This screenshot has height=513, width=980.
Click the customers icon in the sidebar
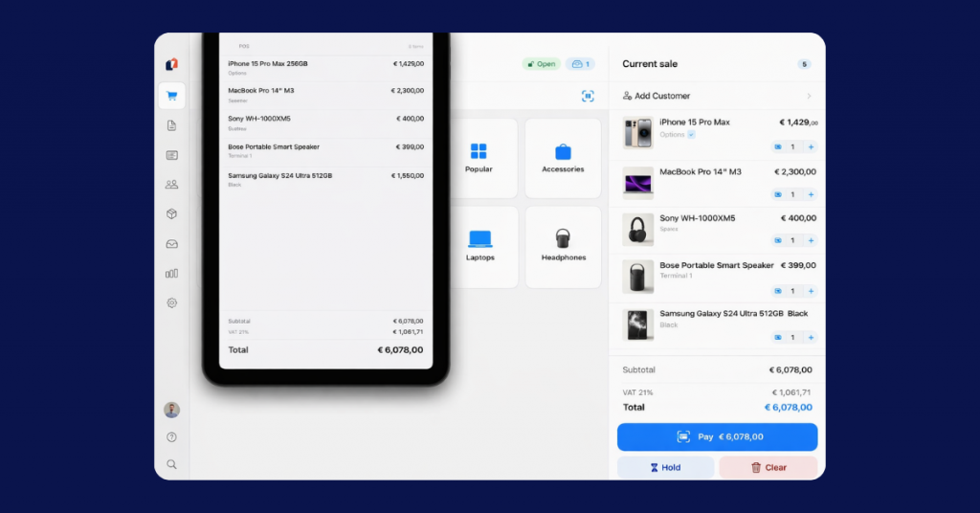[x=171, y=185]
